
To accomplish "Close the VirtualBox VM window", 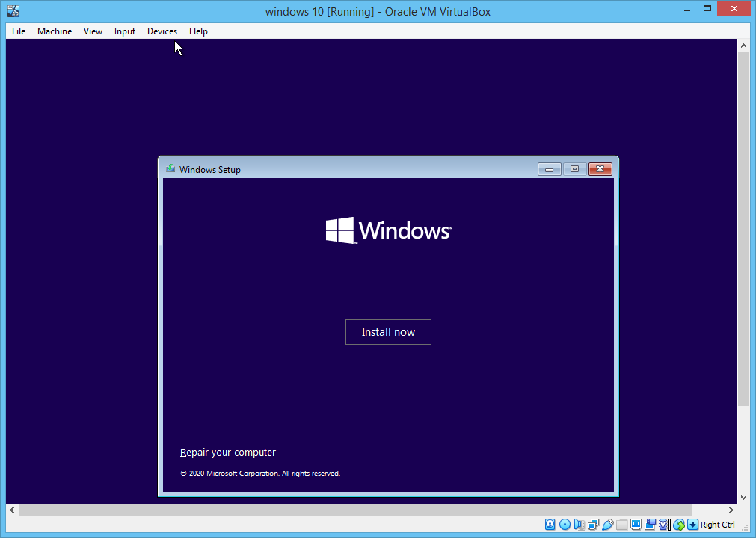I will pyautogui.click(x=734, y=9).
